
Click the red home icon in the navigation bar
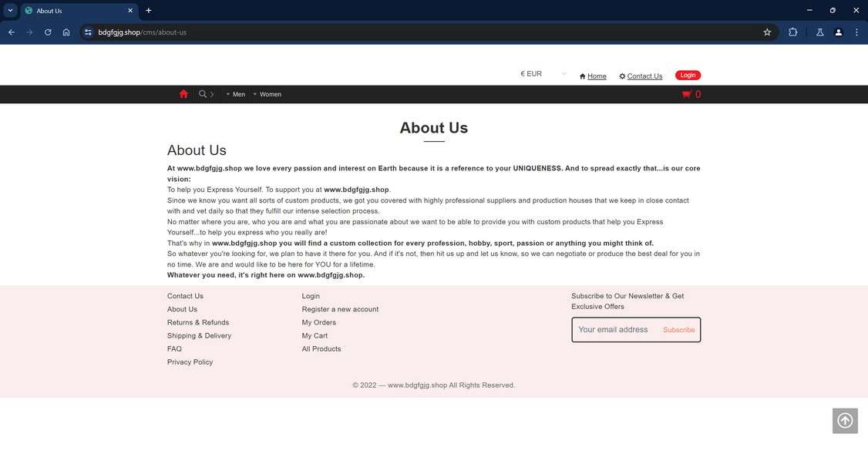[183, 94]
